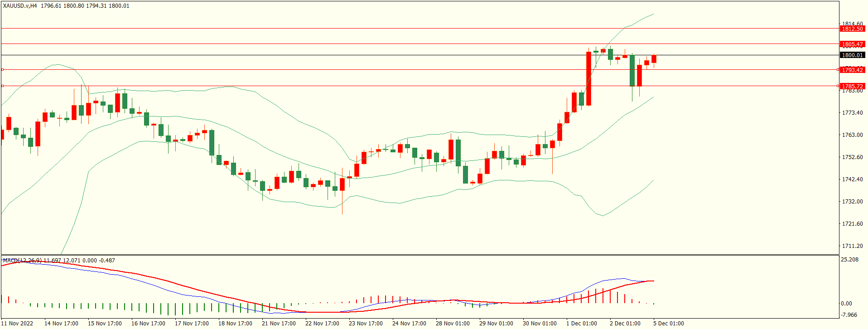Click the 1732.00 price axis value
The image size is (868, 329).
click(852, 202)
